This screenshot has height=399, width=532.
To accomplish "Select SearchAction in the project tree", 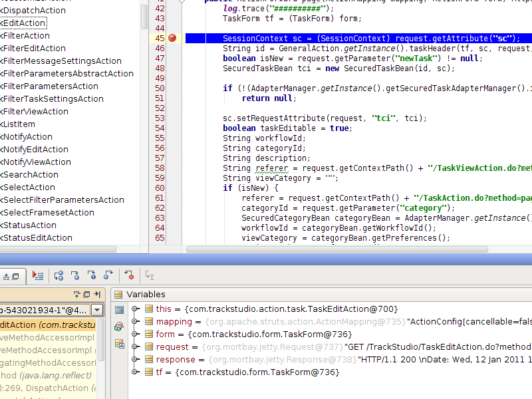I will [x=29, y=175].
